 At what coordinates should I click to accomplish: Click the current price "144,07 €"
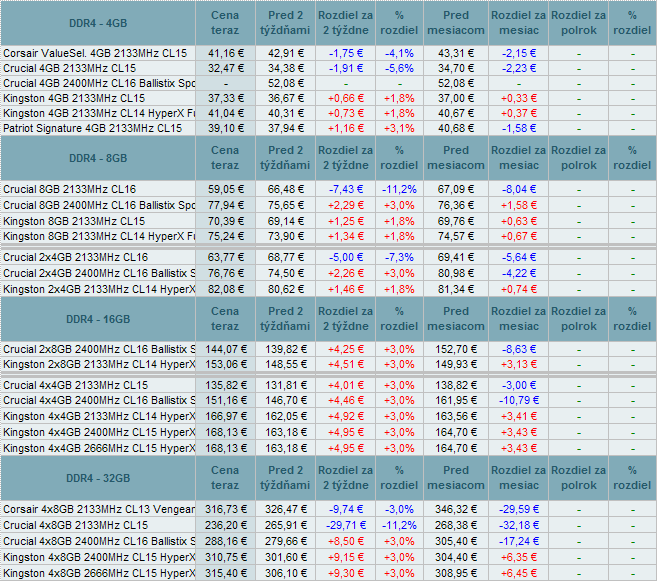coord(226,349)
